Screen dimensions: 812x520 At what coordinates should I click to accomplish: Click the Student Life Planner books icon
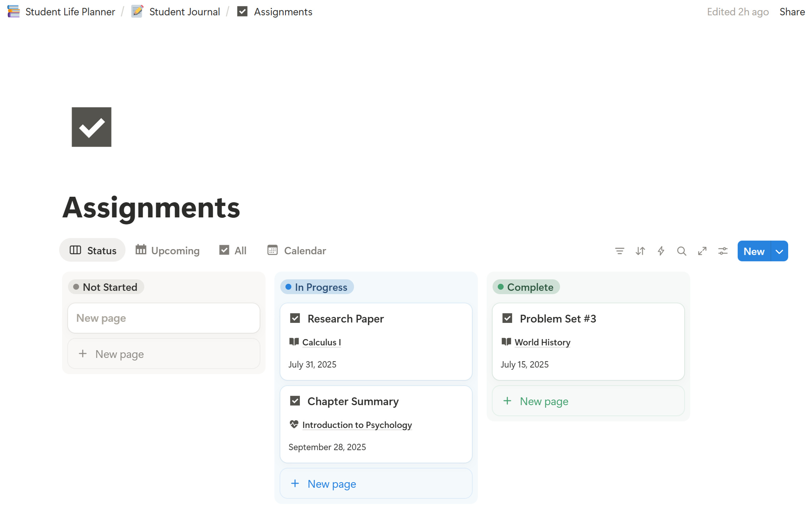[x=13, y=12]
